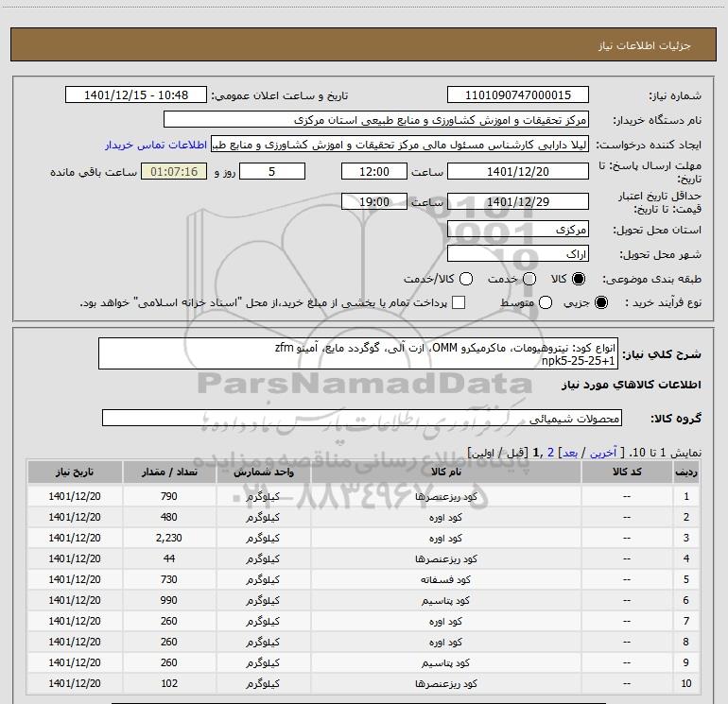Click the response deadline date 1401/12/20 field
Screen dimensions: 728x704
(x=518, y=171)
